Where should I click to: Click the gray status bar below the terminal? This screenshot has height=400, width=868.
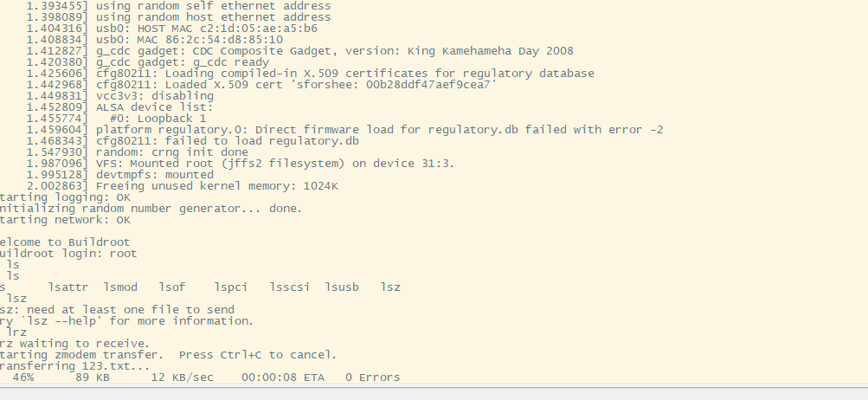tap(434, 393)
